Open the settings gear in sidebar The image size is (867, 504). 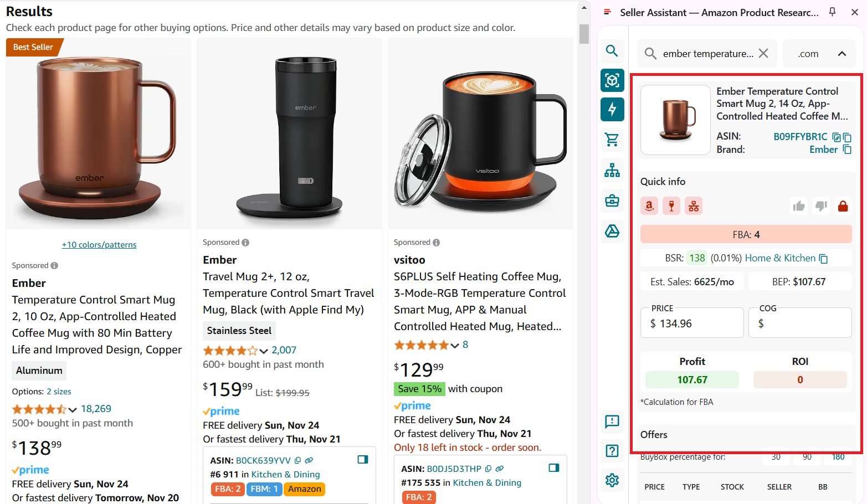(x=612, y=480)
